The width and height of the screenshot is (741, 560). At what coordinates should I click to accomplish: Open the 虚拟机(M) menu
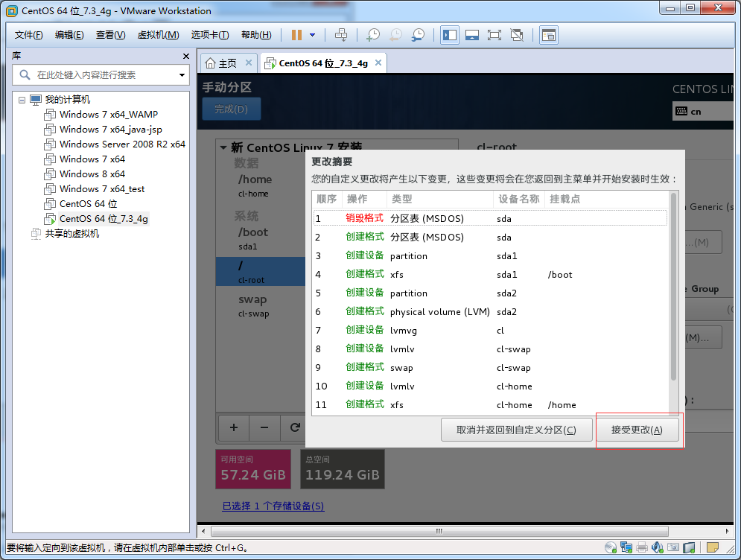tap(159, 35)
